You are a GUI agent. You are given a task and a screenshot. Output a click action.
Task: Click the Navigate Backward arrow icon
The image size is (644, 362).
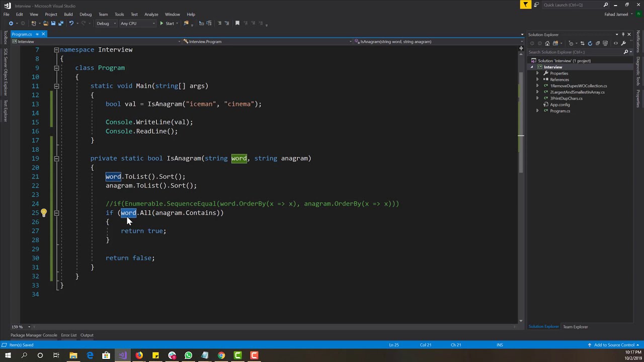point(11,23)
